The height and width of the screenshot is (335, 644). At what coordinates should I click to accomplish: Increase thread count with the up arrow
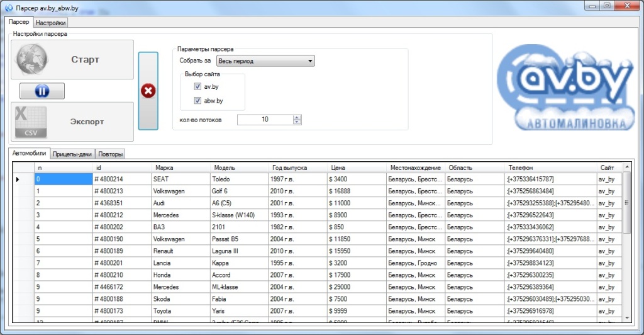[297, 117]
